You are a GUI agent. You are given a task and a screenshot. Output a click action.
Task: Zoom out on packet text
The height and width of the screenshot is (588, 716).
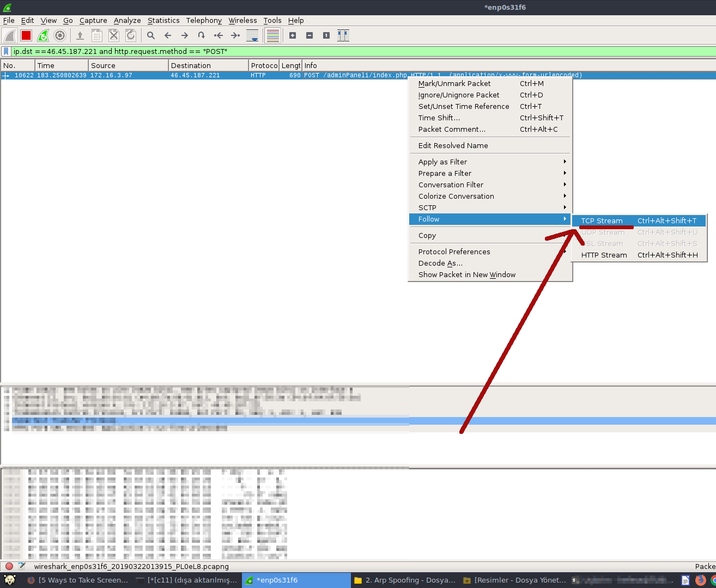tap(310, 36)
